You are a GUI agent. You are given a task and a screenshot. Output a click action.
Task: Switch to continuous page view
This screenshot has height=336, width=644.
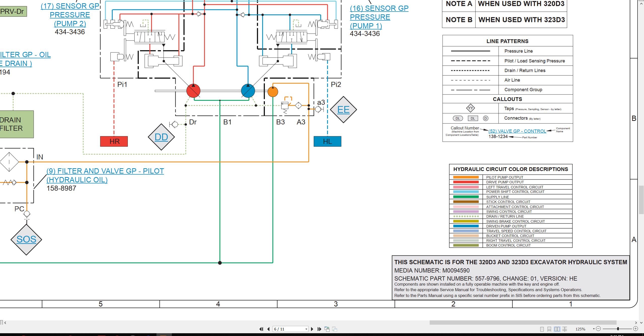click(549, 329)
